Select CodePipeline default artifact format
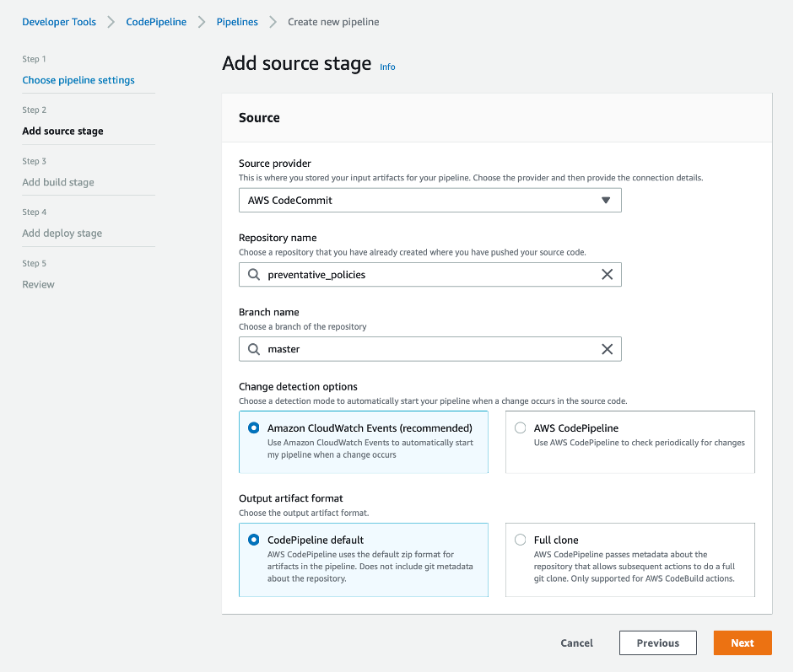Screen dimensions: 794x672 point(253,540)
